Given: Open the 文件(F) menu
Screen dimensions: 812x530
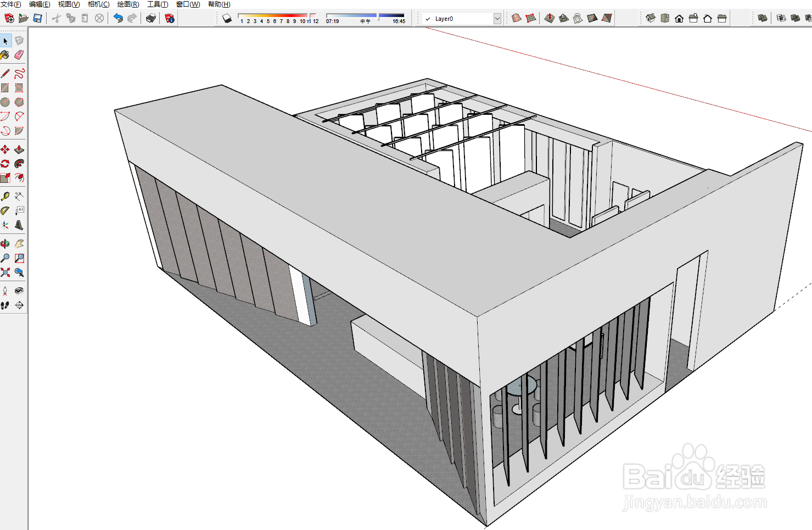Looking at the screenshot, I should pyautogui.click(x=11, y=4).
